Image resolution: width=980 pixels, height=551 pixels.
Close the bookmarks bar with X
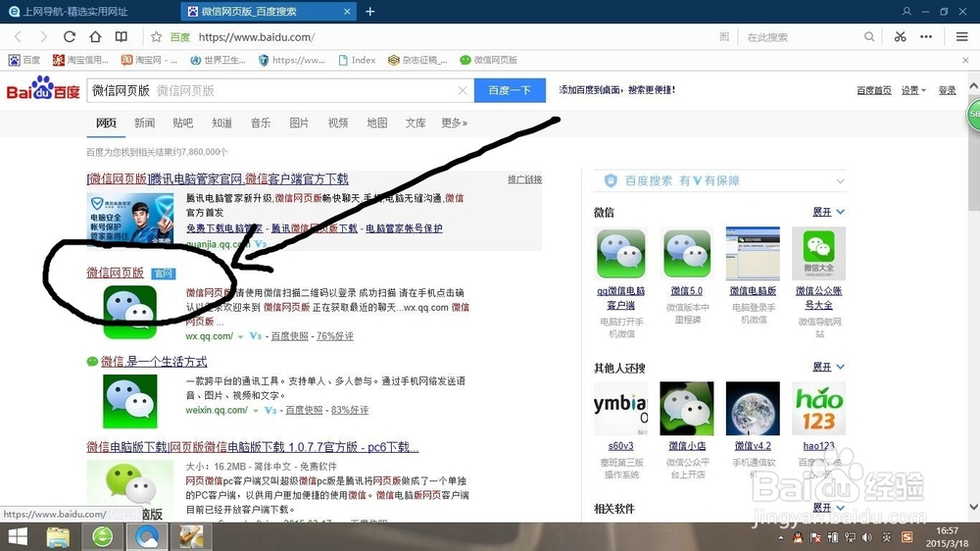click(x=965, y=60)
